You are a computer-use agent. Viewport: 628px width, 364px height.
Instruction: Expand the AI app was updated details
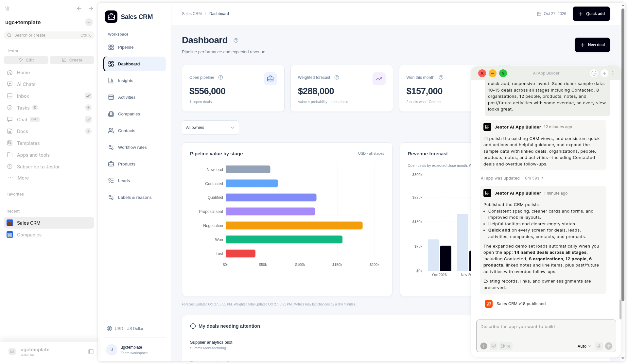tap(512, 178)
